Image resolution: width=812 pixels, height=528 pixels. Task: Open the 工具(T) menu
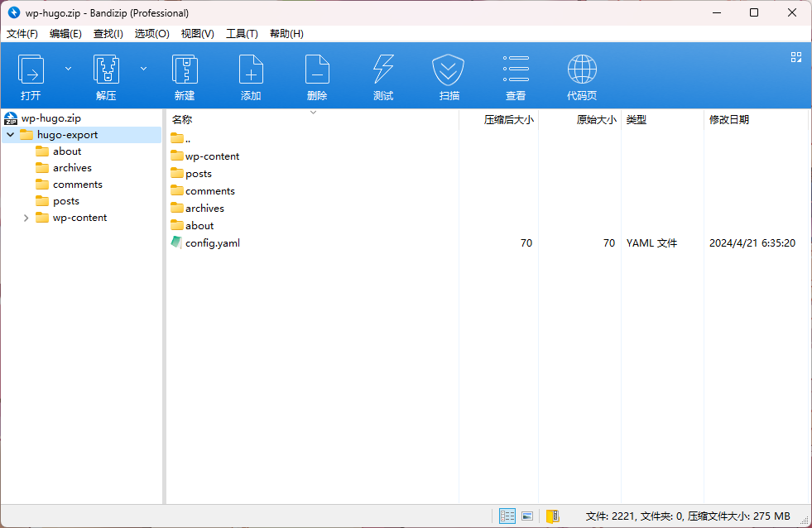pyautogui.click(x=242, y=34)
